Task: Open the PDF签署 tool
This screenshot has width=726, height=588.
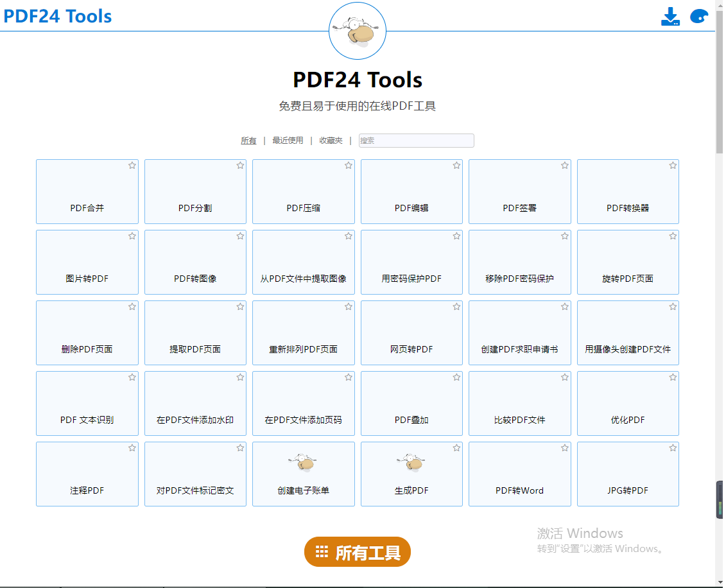Action: 520,192
